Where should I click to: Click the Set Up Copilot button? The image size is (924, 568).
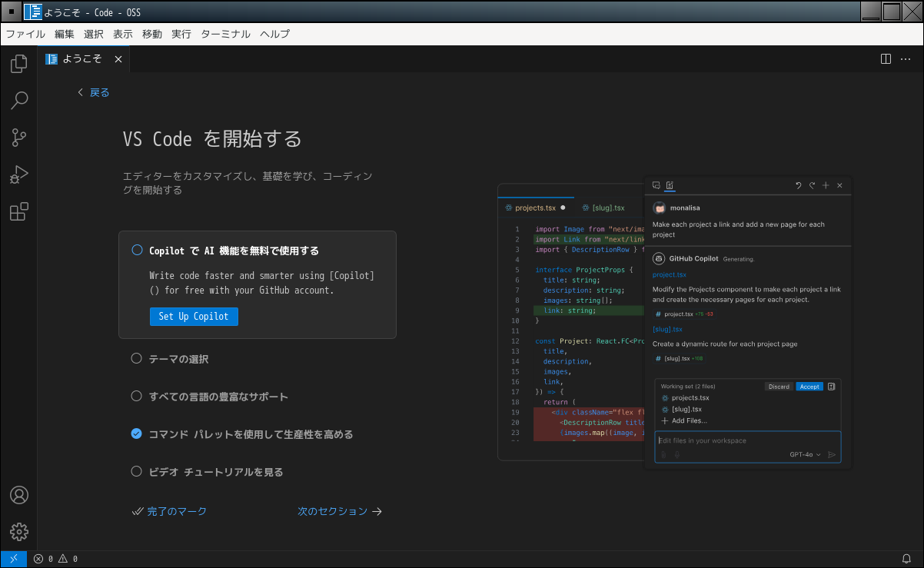pos(194,317)
